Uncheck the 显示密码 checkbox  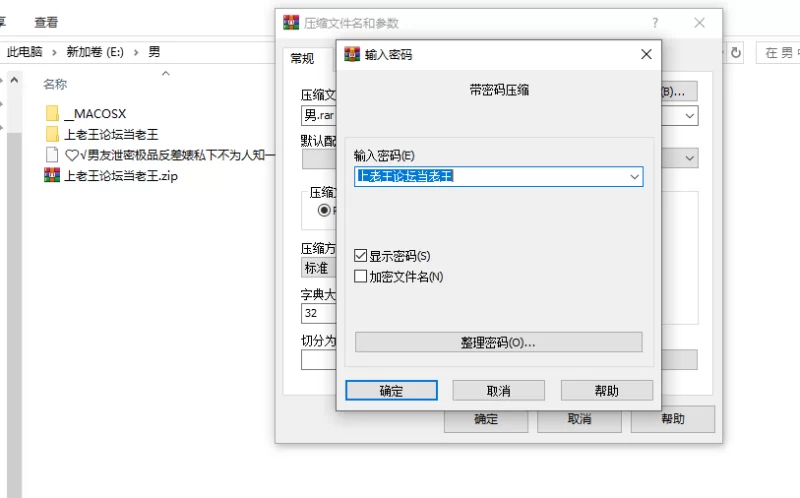tap(362, 256)
